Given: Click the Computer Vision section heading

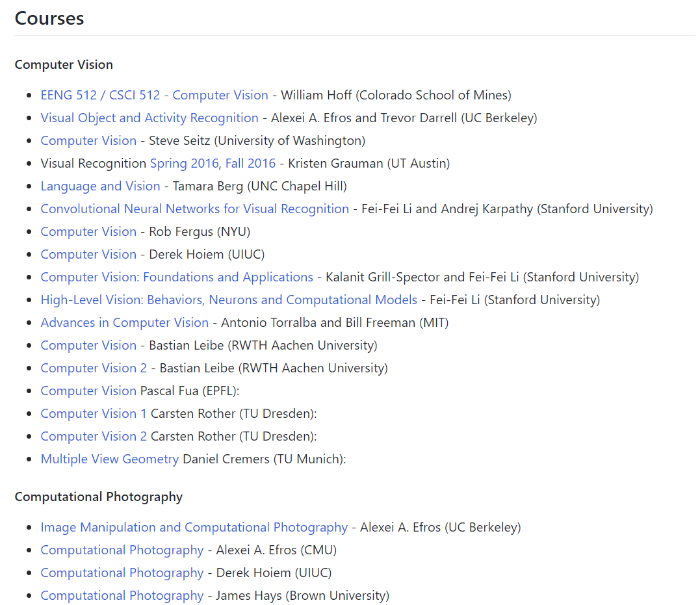Looking at the screenshot, I should click(x=64, y=65).
